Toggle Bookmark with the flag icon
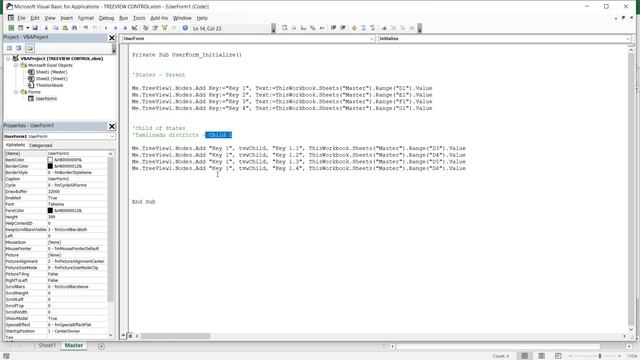 coord(384,28)
